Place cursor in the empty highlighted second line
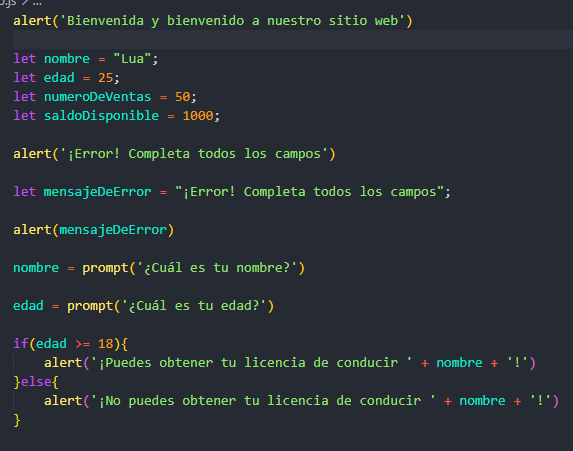 292,39
